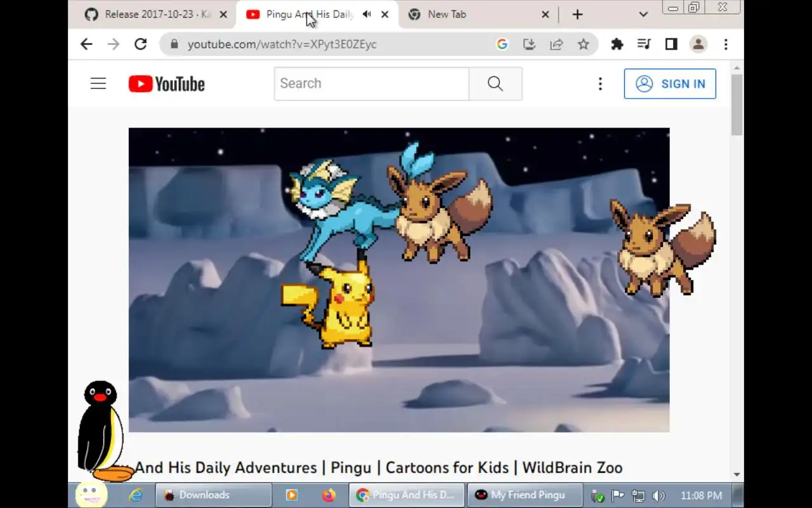Open a new browser tab
This screenshot has width=812, height=508.
(577, 15)
